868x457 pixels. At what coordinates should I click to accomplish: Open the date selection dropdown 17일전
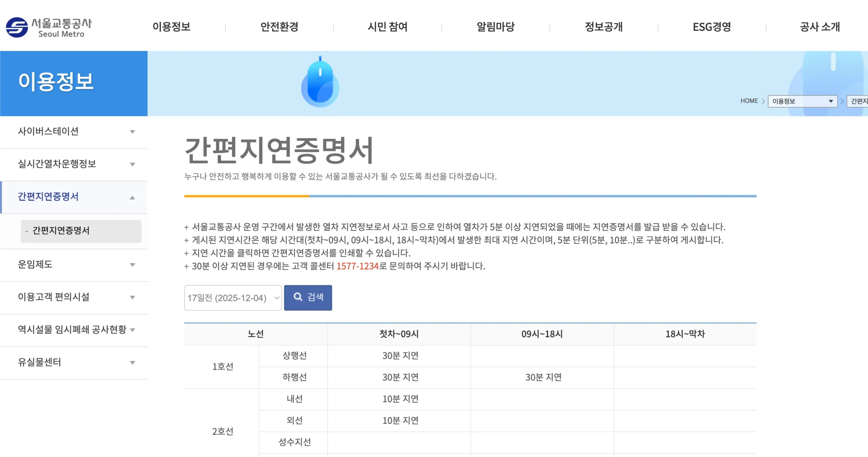pos(233,298)
